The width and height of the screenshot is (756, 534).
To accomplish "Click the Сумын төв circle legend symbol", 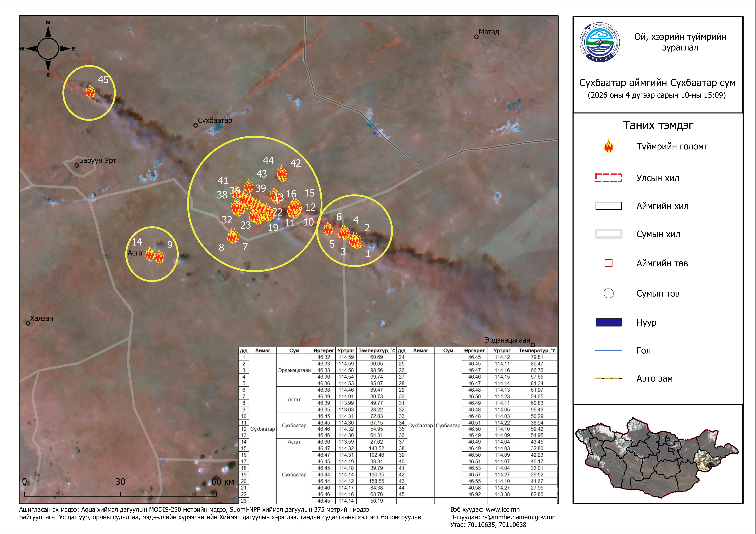I will tap(608, 293).
